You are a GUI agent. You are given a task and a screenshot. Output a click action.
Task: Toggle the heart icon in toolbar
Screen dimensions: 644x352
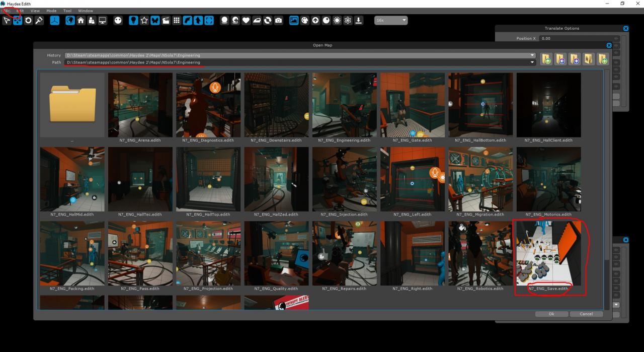click(246, 21)
